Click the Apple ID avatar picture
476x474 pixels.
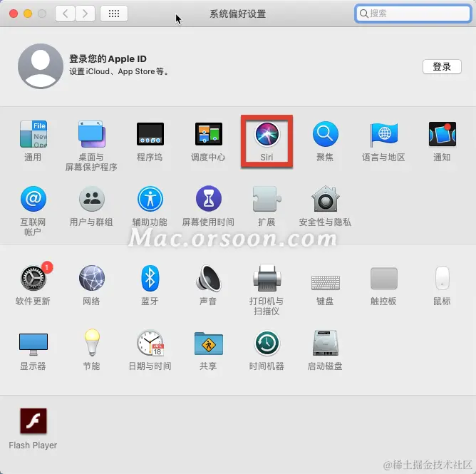41,66
